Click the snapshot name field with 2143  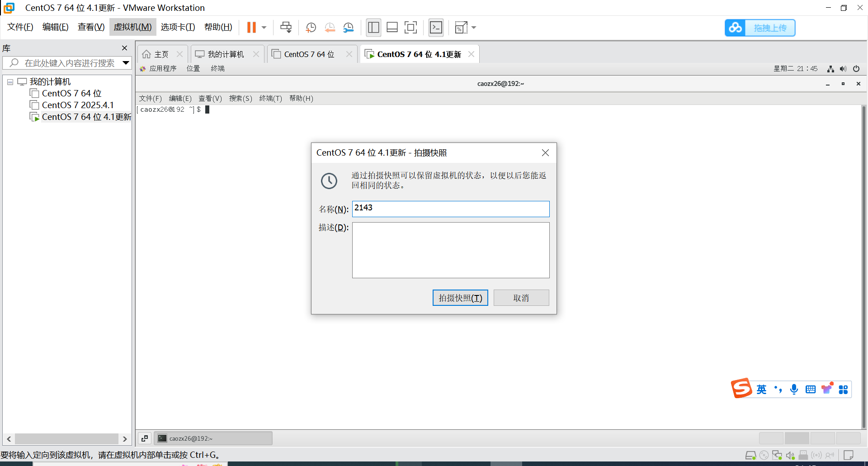(x=451, y=209)
